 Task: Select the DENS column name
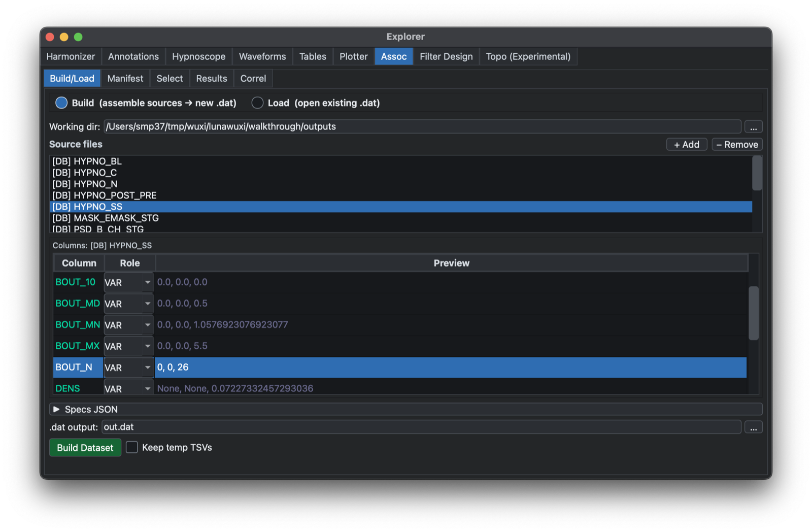point(68,388)
